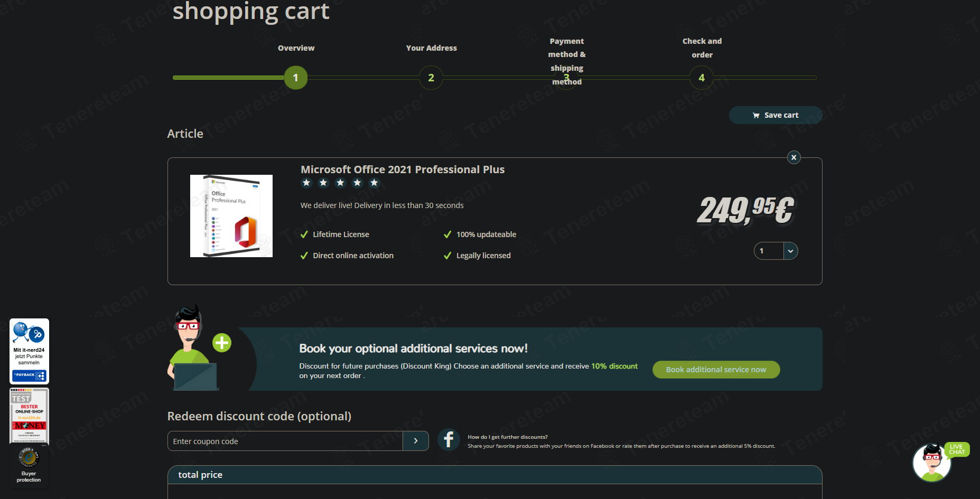980x499 pixels.
Task: Click the support mascot illustration
Action: [x=193, y=347]
